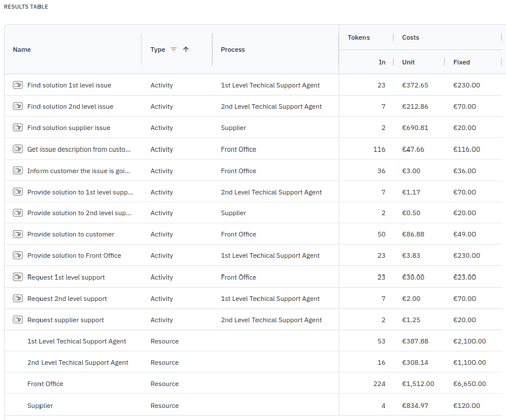Click the activity icon for "Find solution supplier issue"
The image size is (506, 420).
17,128
